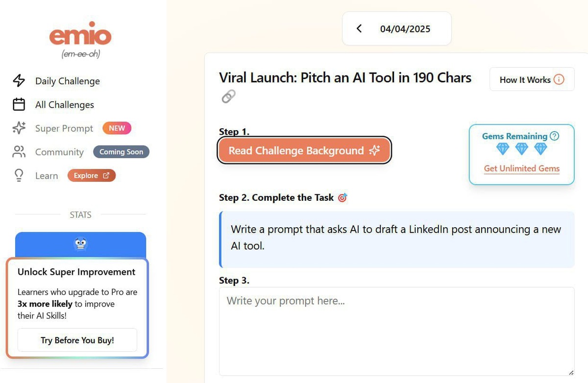
Task: Click the Explore badge next to Learn
Action: (x=92, y=176)
